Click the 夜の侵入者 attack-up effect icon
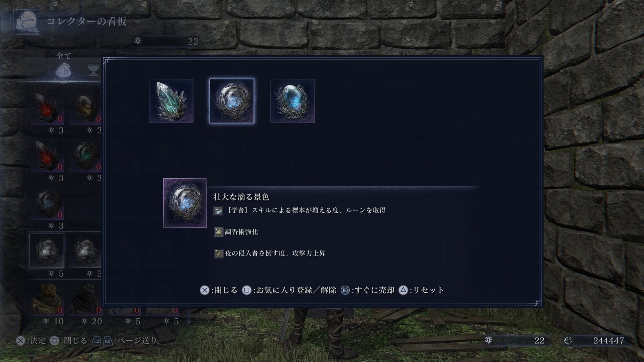 [218, 254]
